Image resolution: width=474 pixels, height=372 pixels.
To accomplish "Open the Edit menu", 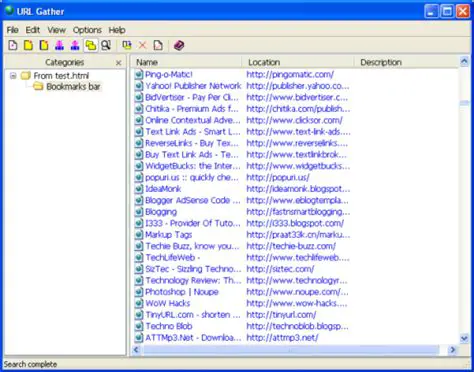I will 33,30.
